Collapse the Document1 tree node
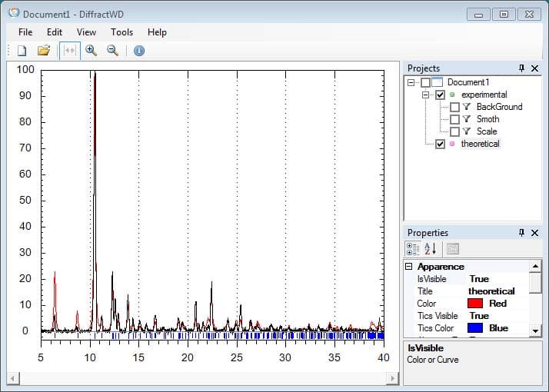Image resolution: width=549 pixels, height=392 pixels. coord(411,82)
